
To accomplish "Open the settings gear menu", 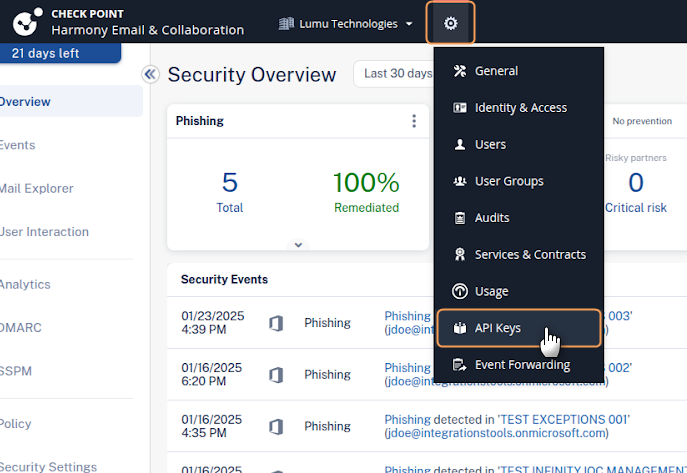I will [x=450, y=23].
